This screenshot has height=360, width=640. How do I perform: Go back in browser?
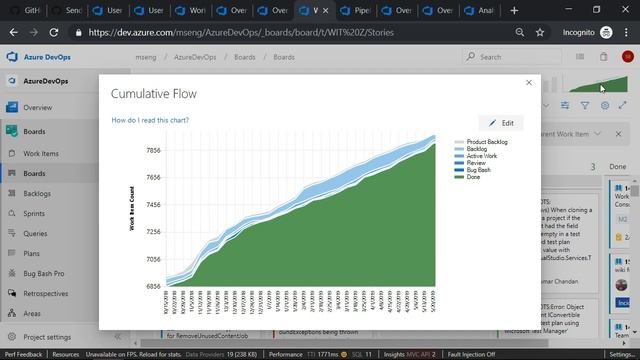click(x=13, y=32)
